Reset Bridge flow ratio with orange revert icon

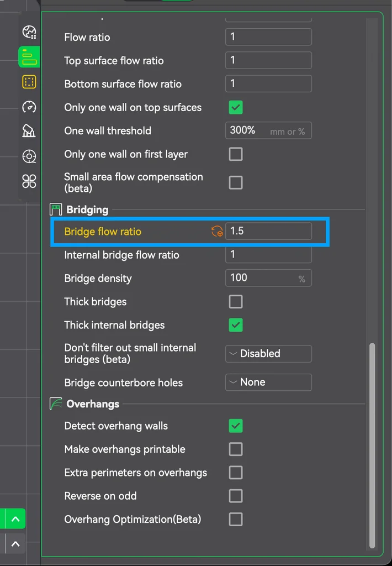[217, 232]
